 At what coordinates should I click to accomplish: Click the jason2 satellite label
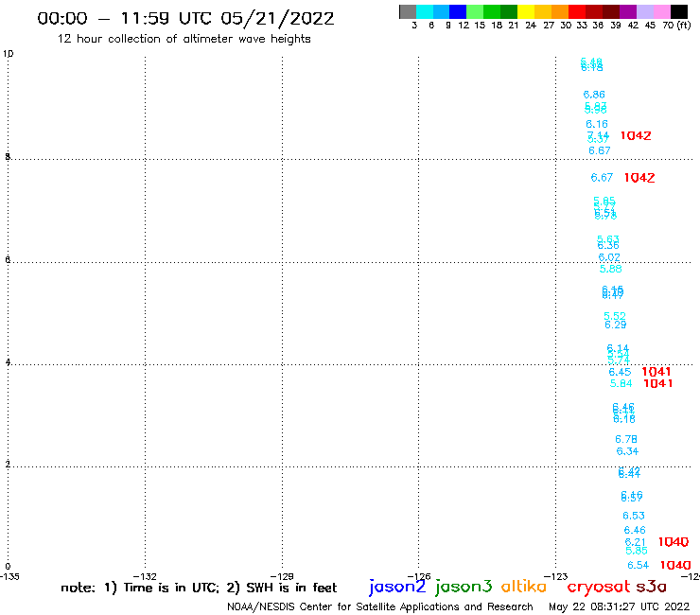(397, 587)
